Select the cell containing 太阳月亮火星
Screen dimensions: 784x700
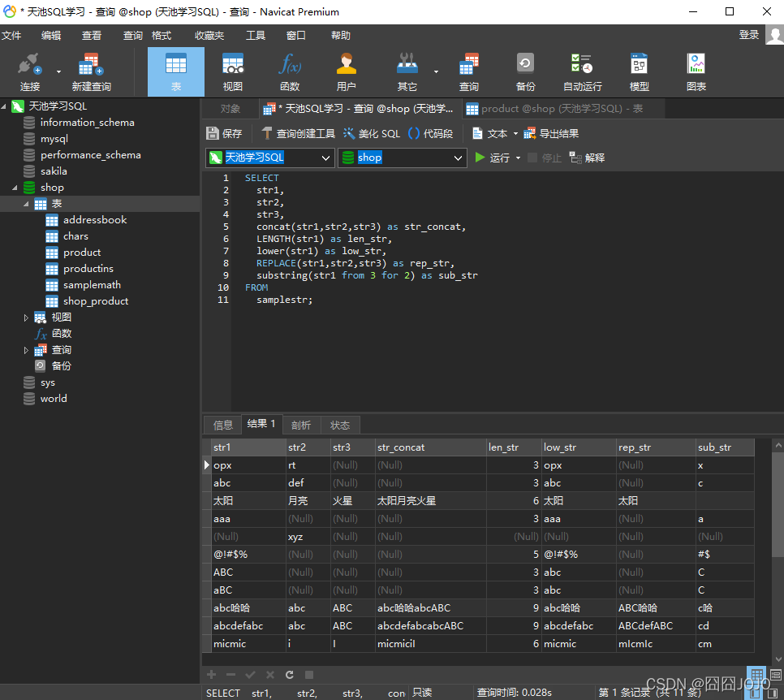(430, 501)
